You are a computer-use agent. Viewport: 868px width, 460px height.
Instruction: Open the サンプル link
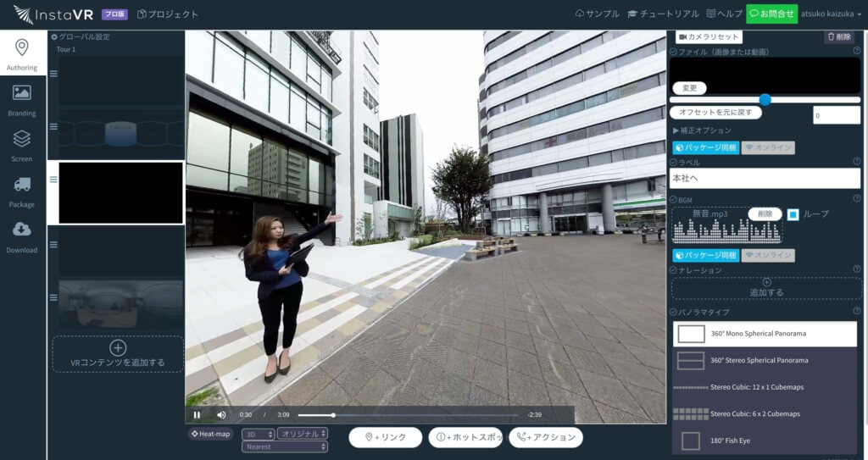598,14
